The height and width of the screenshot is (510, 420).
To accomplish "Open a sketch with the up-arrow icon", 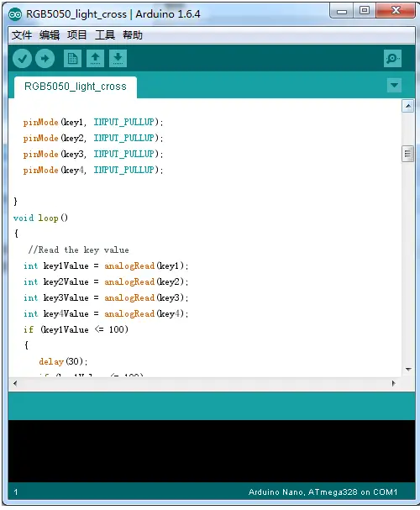I will pos(95,59).
